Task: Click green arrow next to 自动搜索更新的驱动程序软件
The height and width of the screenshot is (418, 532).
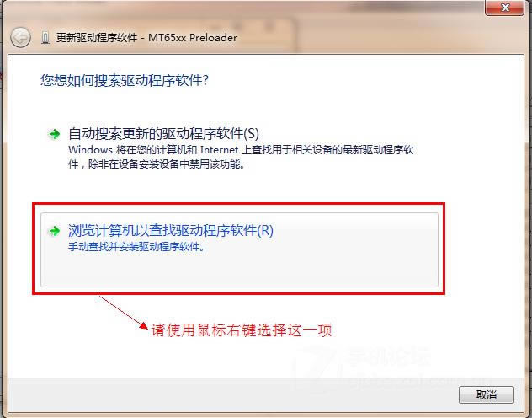Action: pos(54,134)
